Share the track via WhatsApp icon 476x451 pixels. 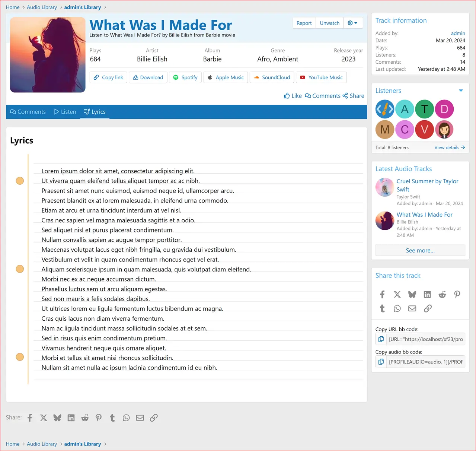tap(397, 308)
